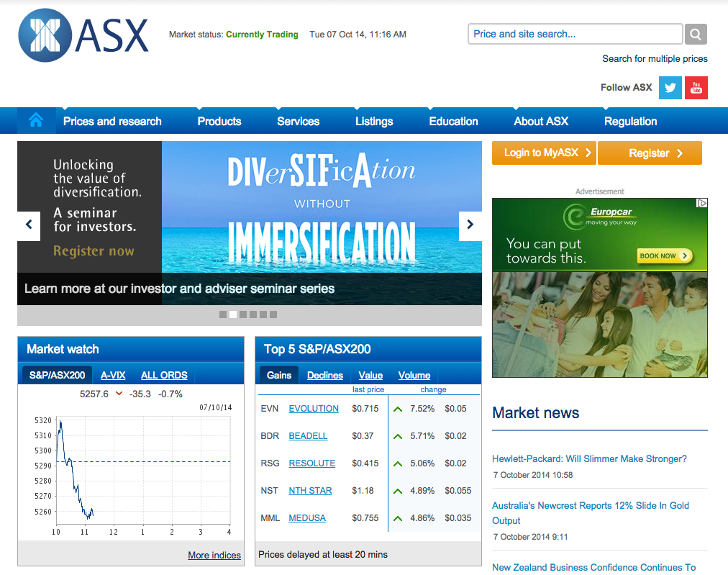Open NTH STAR stock link

click(x=310, y=491)
